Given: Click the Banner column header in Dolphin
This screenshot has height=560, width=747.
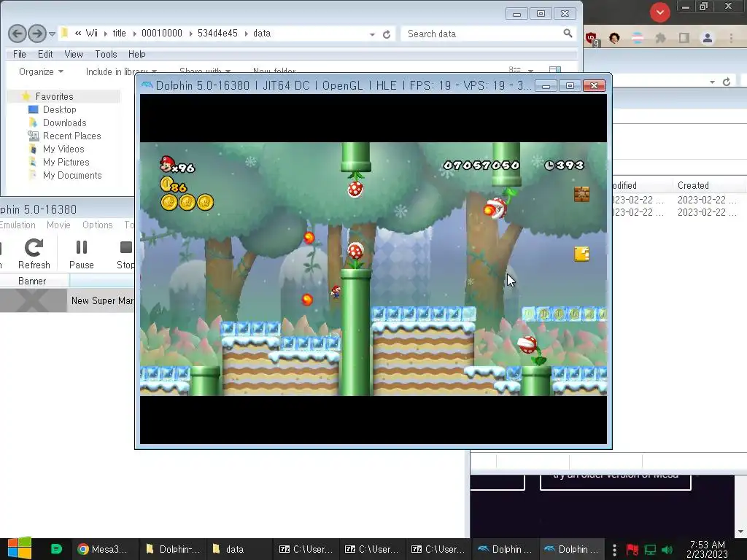Looking at the screenshot, I should pyautogui.click(x=32, y=281).
